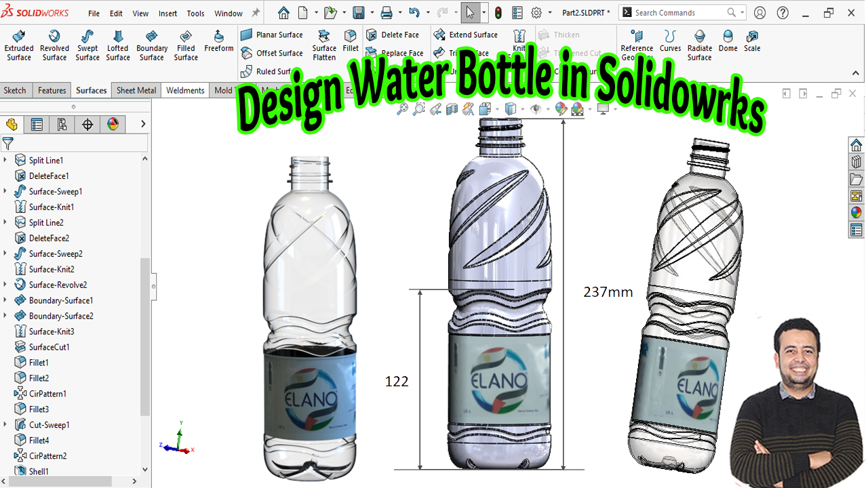Viewport: 868px width, 488px height.
Task: Select the Extend Surface command
Action: [x=466, y=35]
